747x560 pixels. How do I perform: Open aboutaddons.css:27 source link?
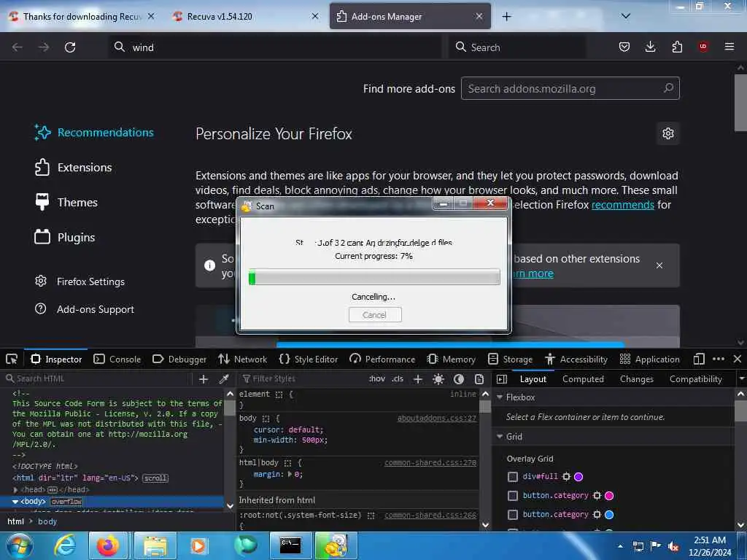[x=436, y=418]
